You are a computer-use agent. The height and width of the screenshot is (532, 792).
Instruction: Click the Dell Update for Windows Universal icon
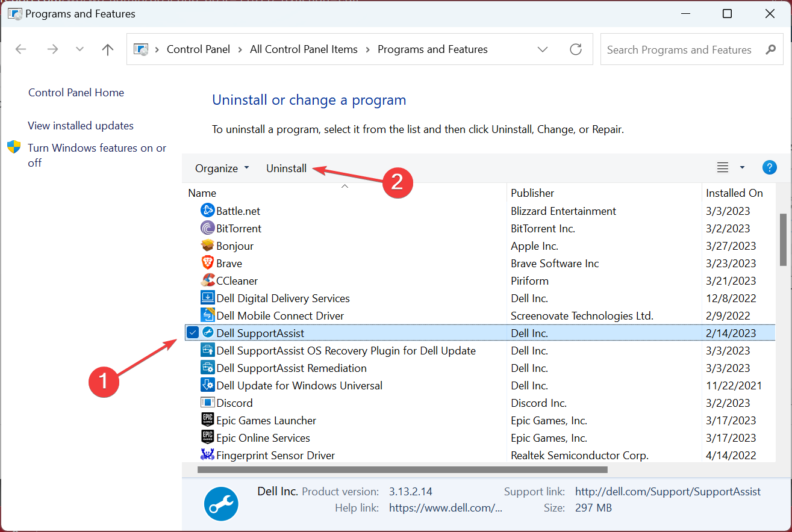click(207, 385)
